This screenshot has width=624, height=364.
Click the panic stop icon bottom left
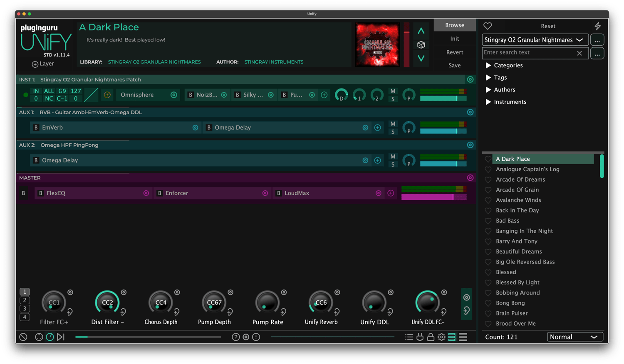pos(23,337)
